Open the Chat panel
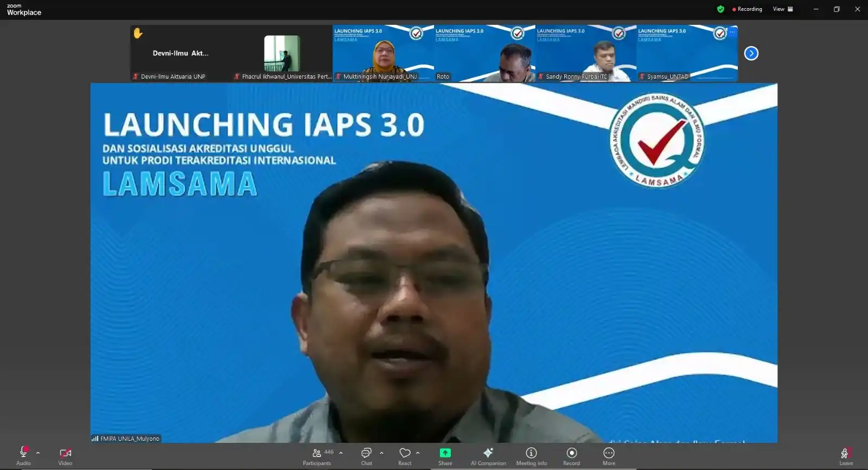 pyautogui.click(x=367, y=456)
